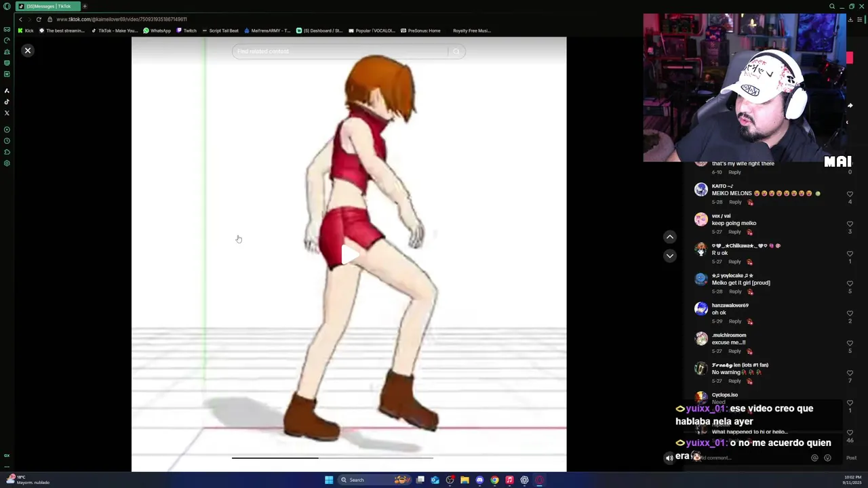Reply to the 'excuse me' comment
Viewport: 868px width, 488px height.
(735, 351)
